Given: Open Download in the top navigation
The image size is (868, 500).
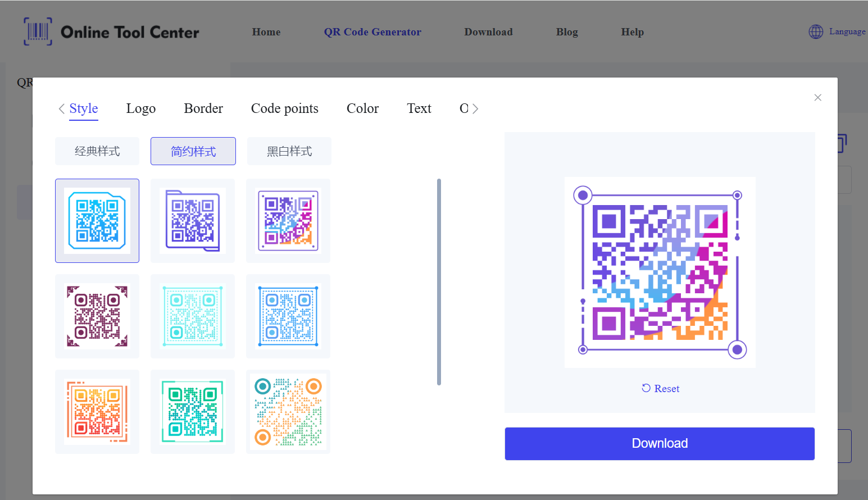Looking at the screenshot, I should tap(488, 32).
